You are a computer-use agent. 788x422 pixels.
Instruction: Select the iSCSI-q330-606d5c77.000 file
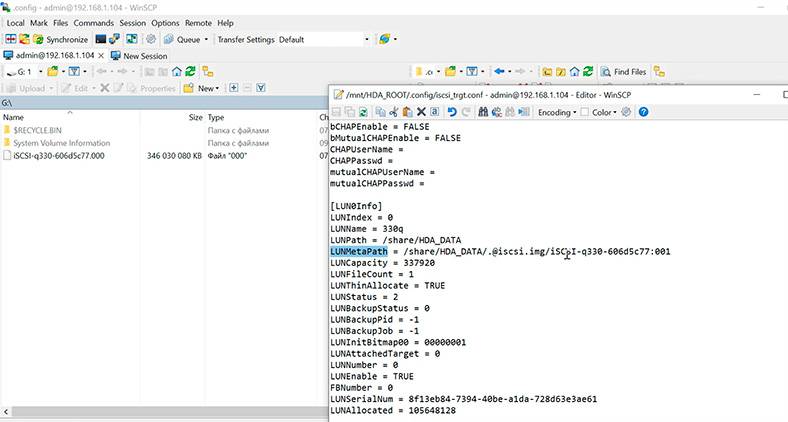[59, 156]
